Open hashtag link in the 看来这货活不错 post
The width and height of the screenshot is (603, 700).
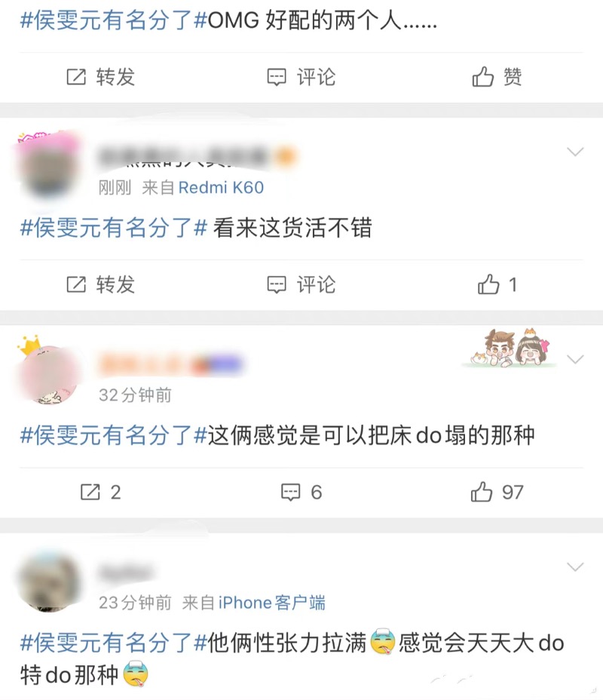(x=114, y=228)
